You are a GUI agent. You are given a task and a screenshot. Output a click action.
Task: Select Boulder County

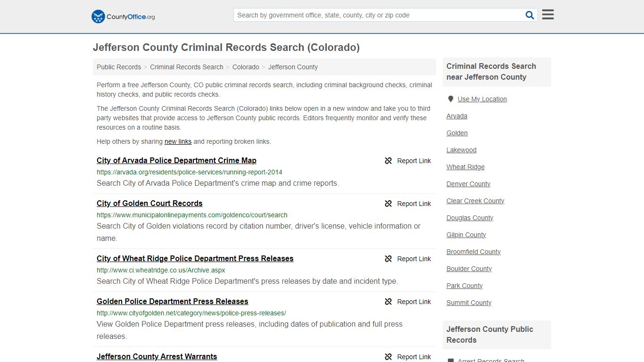[x=469, y=269]
